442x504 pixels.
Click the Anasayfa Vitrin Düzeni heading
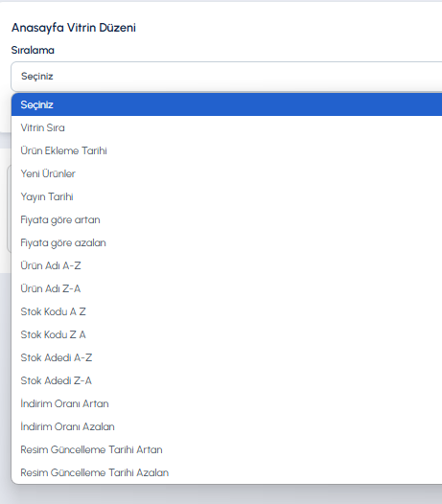[74, 28]
